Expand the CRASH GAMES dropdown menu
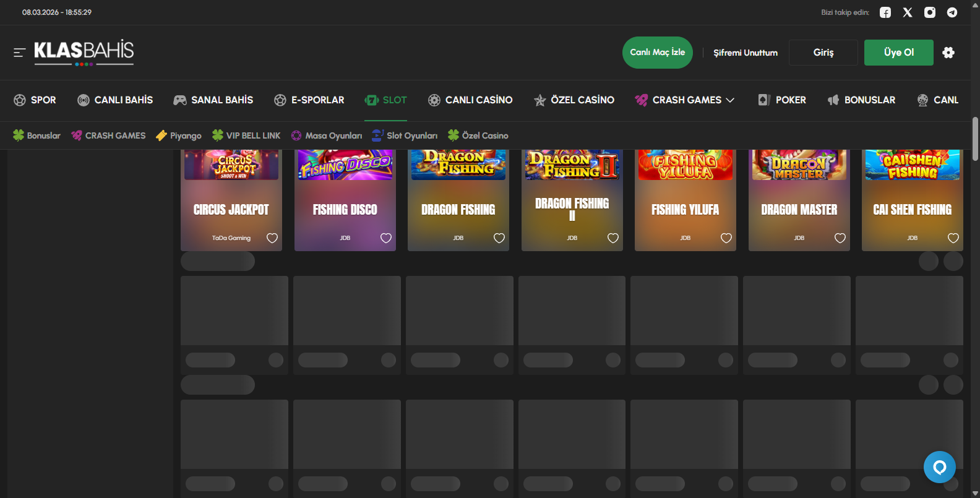The image size is (980, 498). [x=685, y=100]
